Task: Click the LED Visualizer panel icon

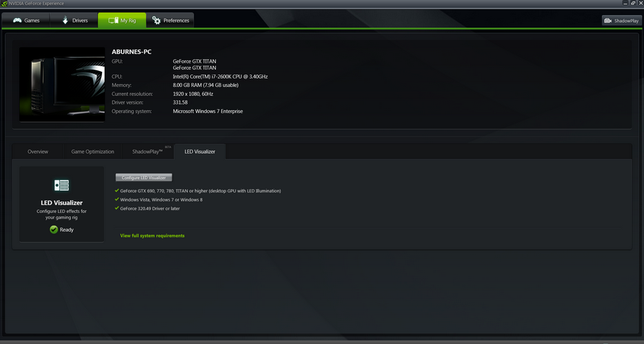Action: (61, 185)
